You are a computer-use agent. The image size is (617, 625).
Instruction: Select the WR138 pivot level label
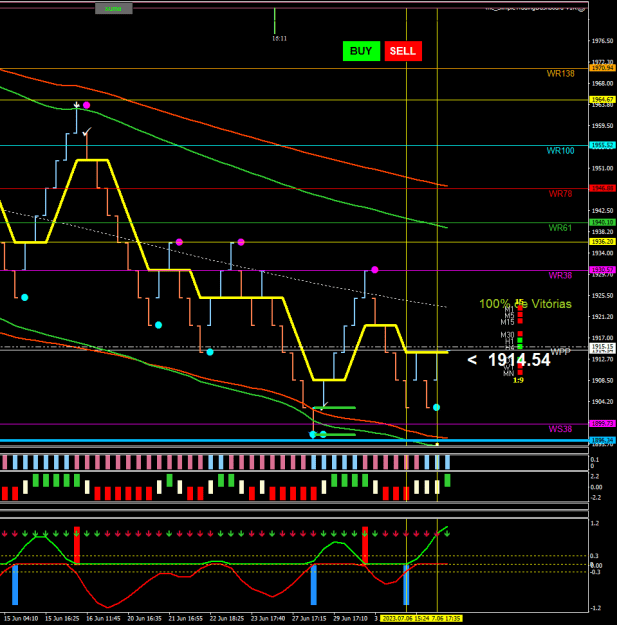pyautogui.click(x=560, y=73)
